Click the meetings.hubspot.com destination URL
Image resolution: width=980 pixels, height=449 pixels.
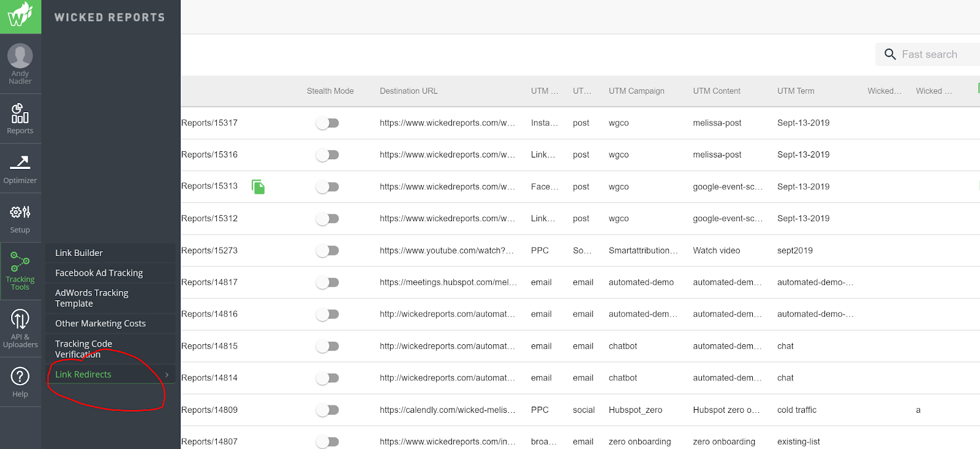coord(448,282)
